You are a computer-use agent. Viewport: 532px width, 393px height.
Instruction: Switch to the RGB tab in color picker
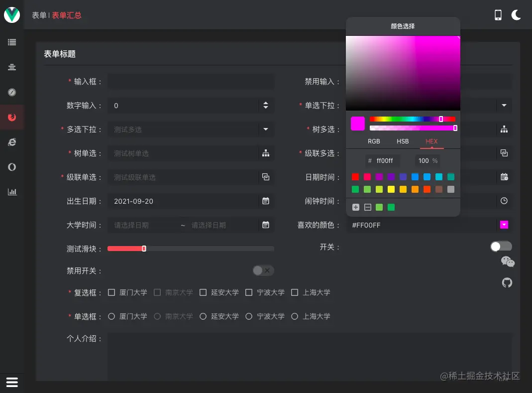point(374,141)
